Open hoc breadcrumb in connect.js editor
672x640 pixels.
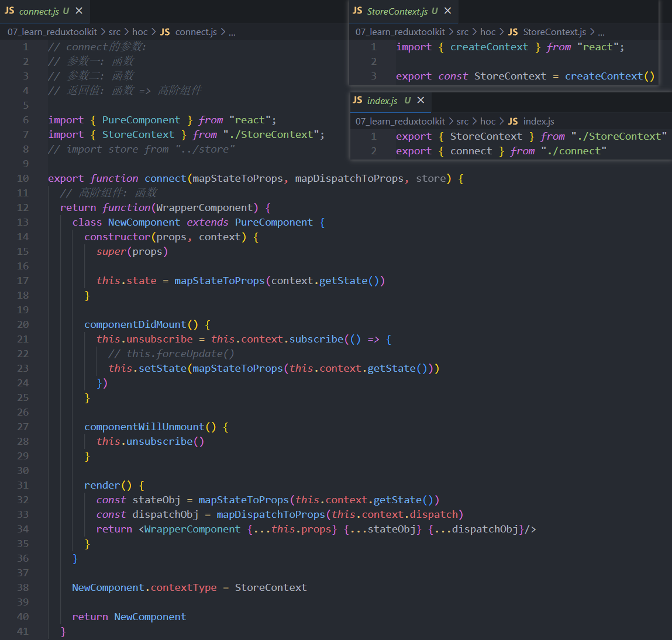[140, 32]
